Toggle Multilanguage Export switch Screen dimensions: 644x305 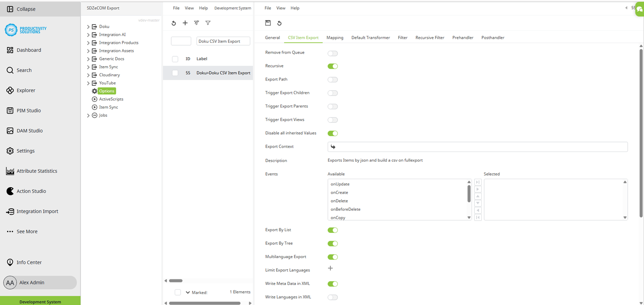click(333, 257)
